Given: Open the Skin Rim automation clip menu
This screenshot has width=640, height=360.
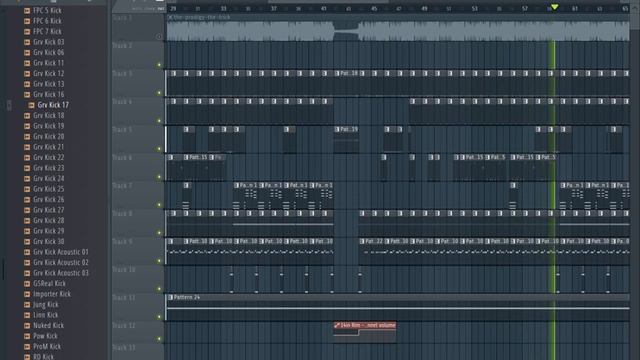Looking at the screenshot, I should [337, 325].
